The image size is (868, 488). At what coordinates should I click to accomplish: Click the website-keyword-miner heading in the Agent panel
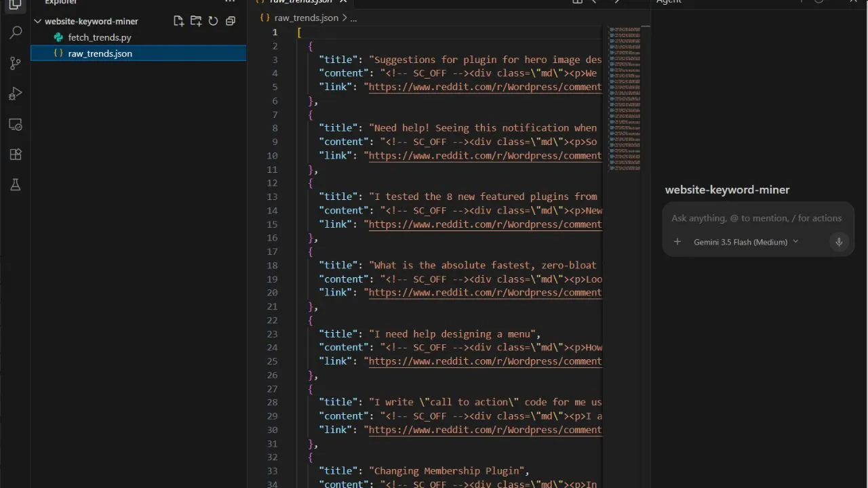tap(727, 190)
